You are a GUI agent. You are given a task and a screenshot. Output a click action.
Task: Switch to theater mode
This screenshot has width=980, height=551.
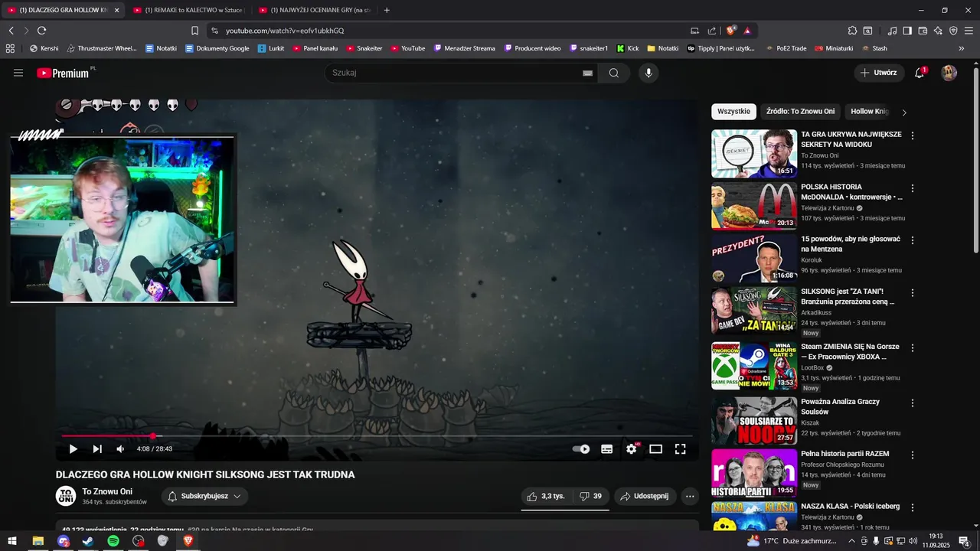pos(655,449)
